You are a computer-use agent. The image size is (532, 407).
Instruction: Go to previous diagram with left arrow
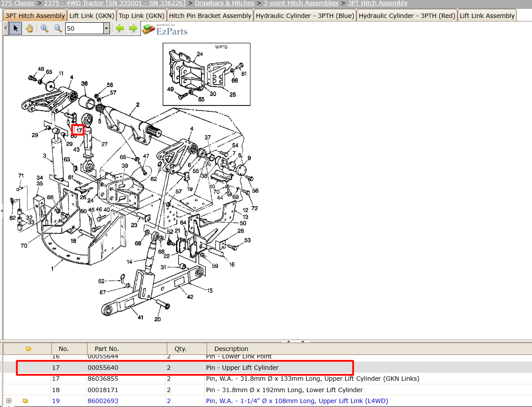(x=120, y=29)
